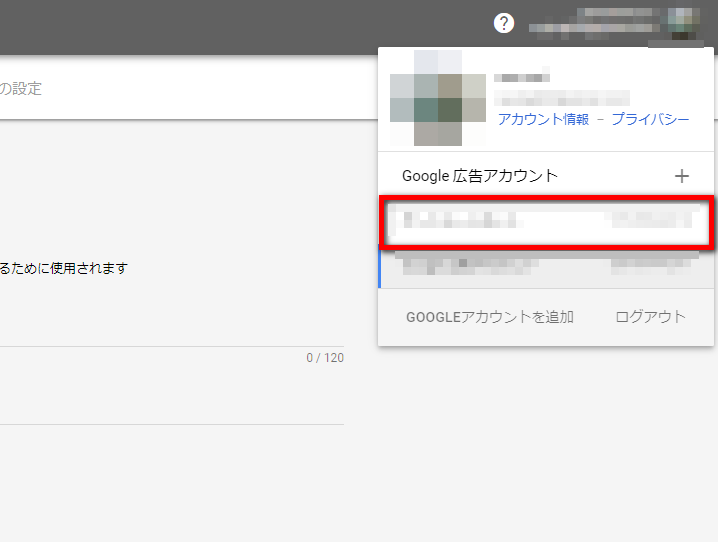
Task: Click the Google 広告アカウント section header
Action: click(480, 176)
